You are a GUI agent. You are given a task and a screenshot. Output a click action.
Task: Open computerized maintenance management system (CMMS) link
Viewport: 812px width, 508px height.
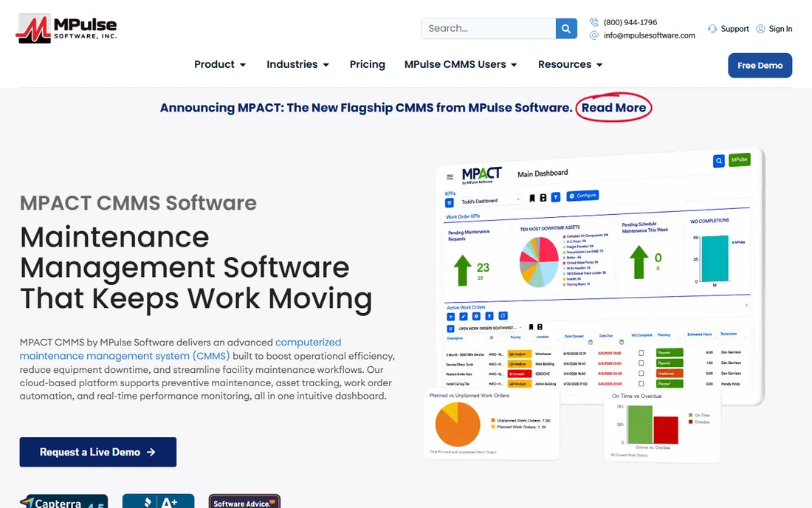tap(180, 349)
